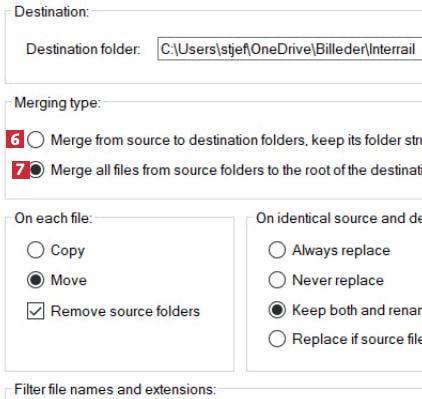
Task: Click the 'Move' option label text
Action: pos(69,280)
